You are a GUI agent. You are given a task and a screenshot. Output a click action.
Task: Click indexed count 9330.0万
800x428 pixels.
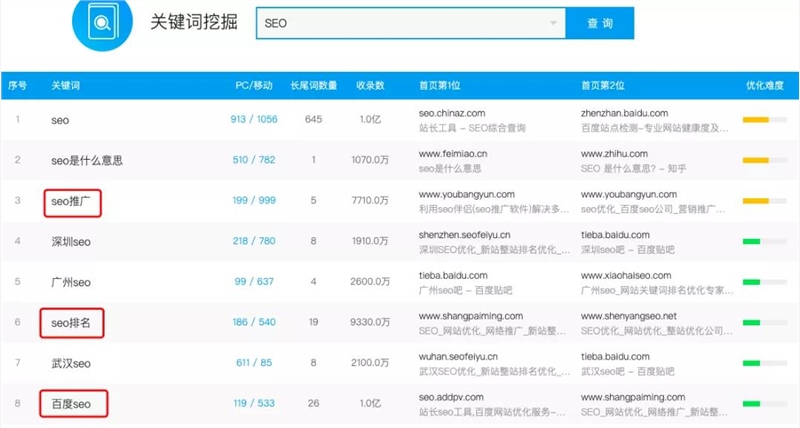tap(370, 322)
